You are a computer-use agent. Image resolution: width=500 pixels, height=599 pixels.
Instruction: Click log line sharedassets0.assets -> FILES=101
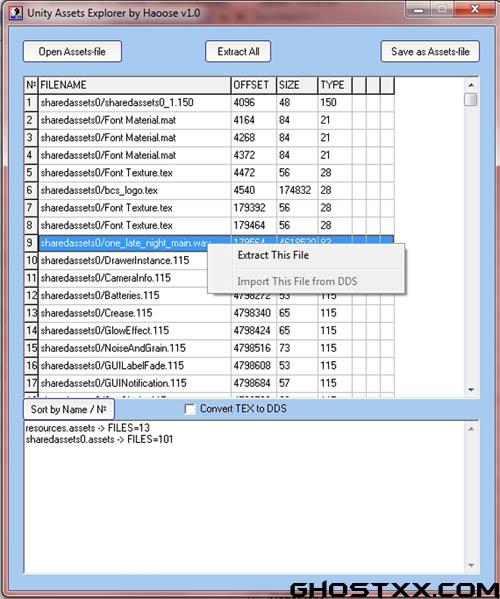coord(99,439)
